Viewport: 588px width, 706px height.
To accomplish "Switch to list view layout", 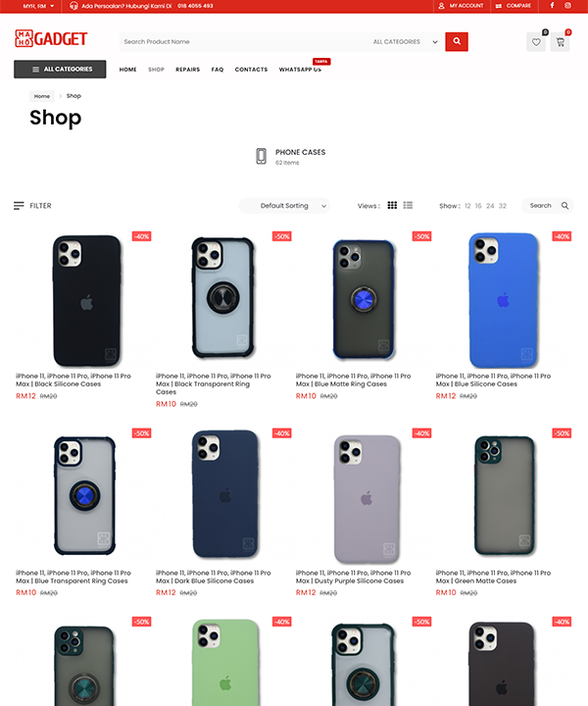I will (408, 205).
